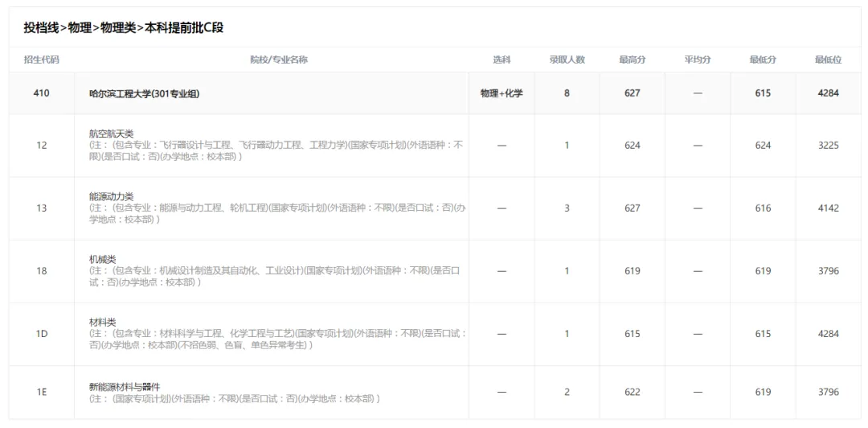
Task: Click the 机械类 note about 机械设计制造及其自动化
Action: click(275, 276)
